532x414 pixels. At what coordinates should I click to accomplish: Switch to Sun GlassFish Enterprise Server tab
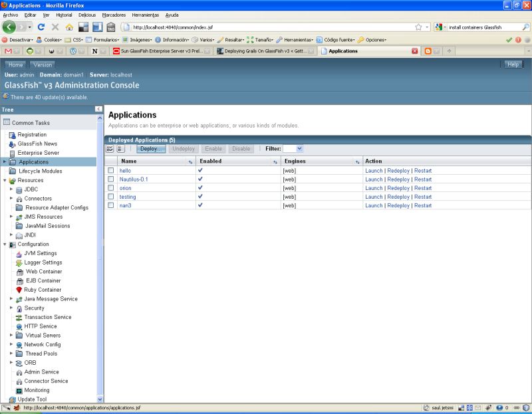tap(161, 51)
